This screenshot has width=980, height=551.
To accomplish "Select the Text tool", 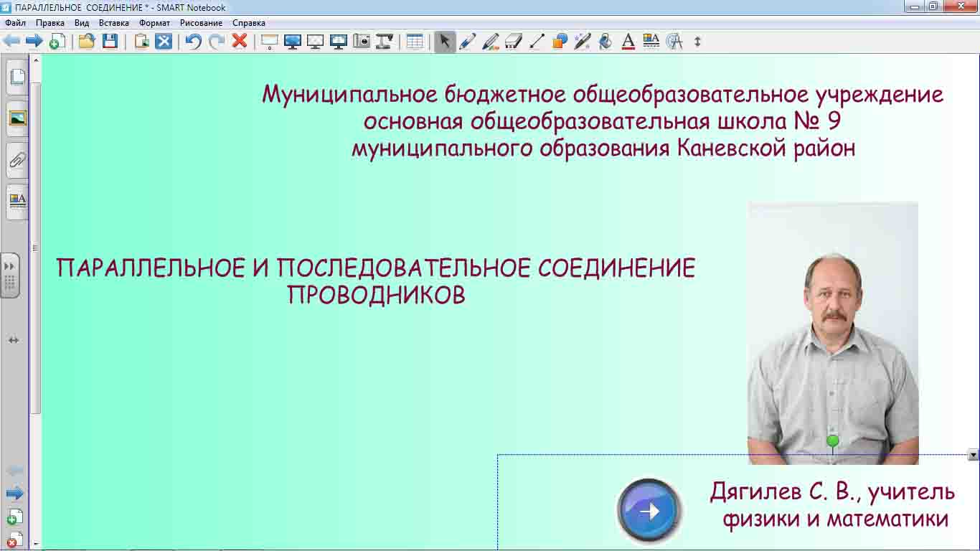I will [x=628, y=41].
